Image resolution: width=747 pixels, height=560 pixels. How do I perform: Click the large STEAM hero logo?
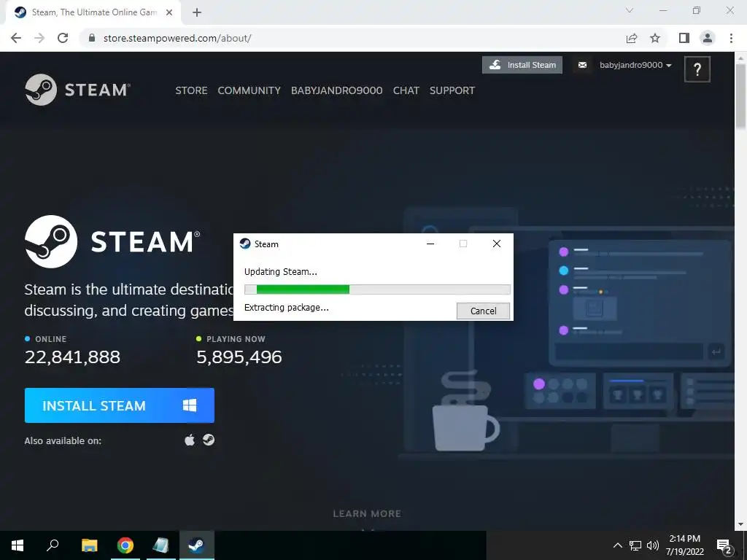point(112,241)
